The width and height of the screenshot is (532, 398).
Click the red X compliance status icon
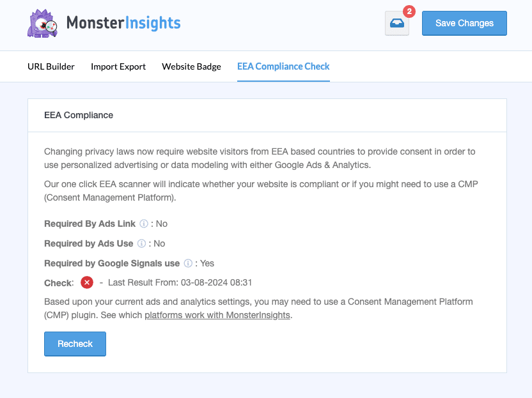coord(86,282)
